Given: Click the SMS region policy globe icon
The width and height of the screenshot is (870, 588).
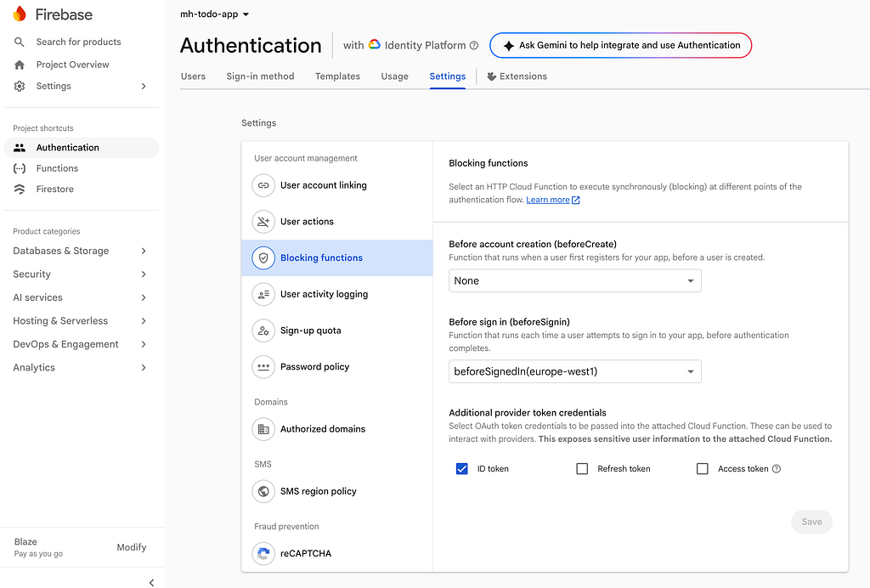Looking at the screenshot, I should (x=263, y=491).
